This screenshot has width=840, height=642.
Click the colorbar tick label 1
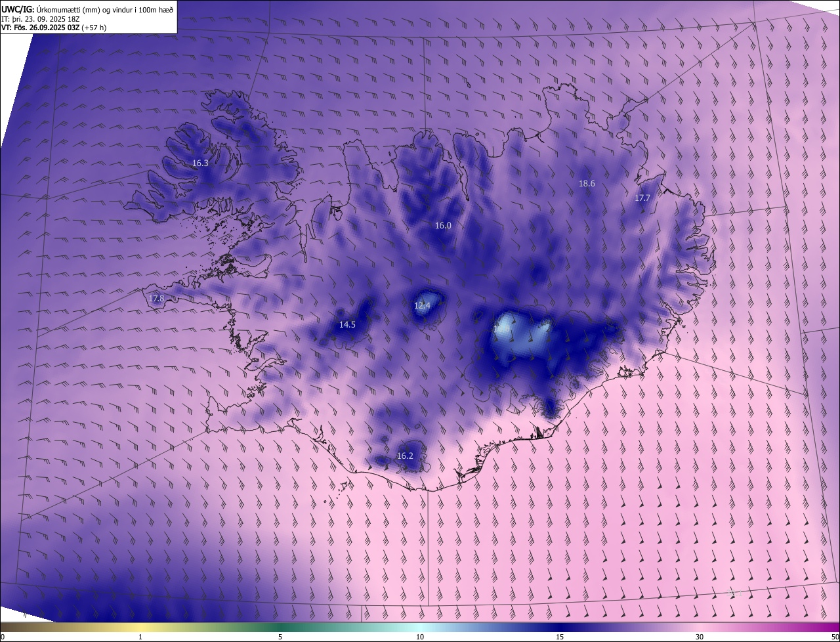click(x=140, y=637)
